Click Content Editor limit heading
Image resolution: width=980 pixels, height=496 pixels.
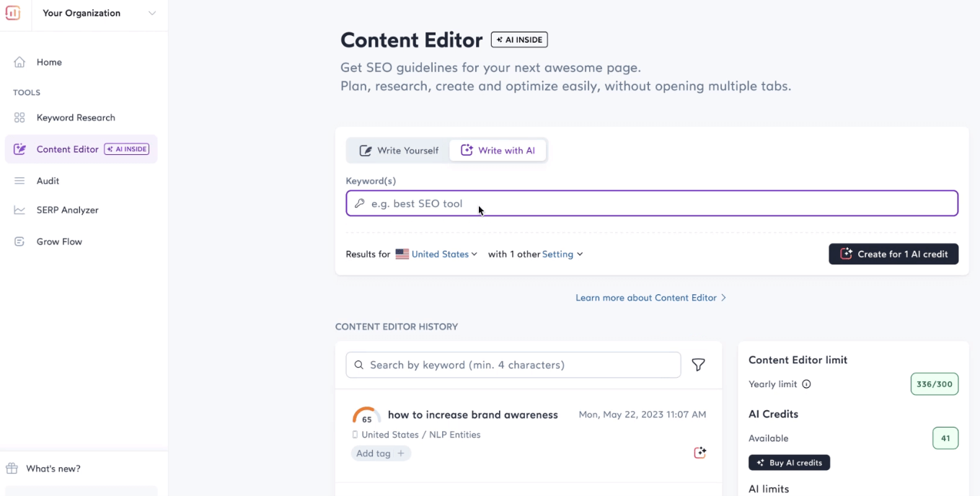click(x=798, y=360)
